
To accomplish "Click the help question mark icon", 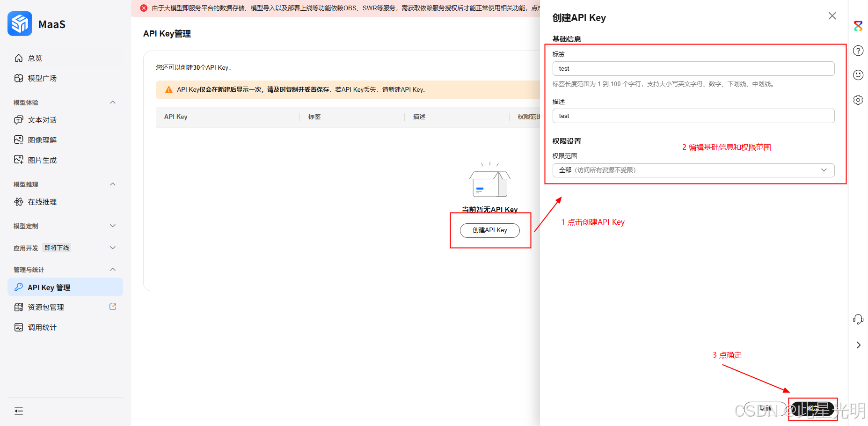I will pos(858,51).
